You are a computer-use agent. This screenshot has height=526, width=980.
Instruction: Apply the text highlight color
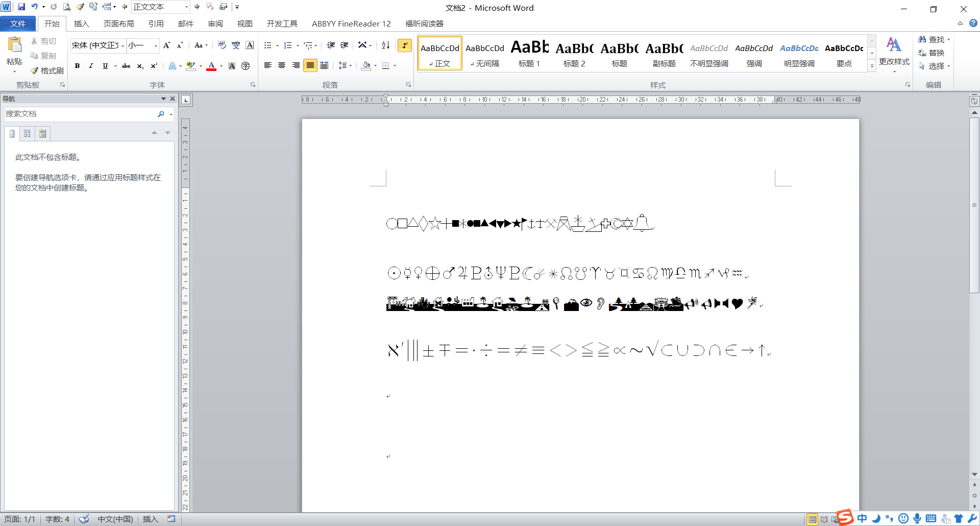191,66
